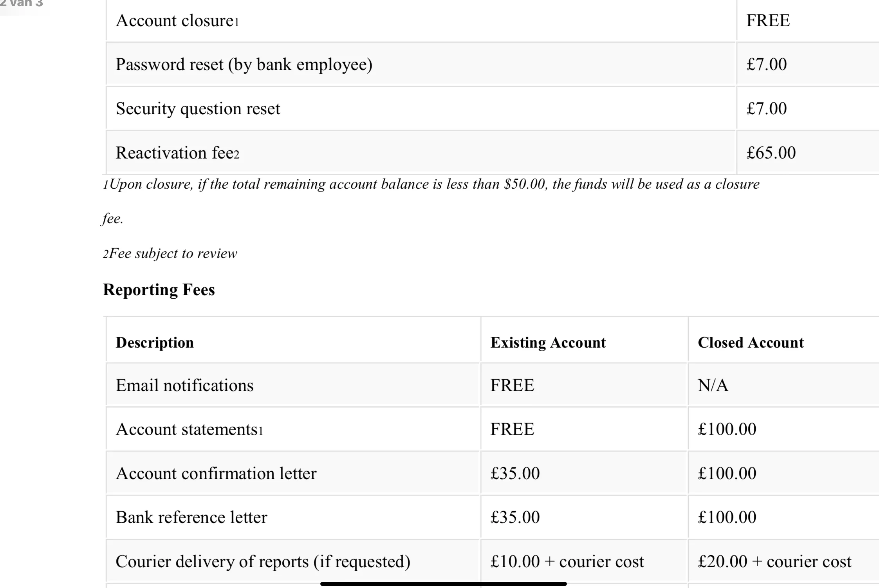Select the 'Email notifications' row label
Viewport: 879px width, 588px height.
(x=184, y=386)
